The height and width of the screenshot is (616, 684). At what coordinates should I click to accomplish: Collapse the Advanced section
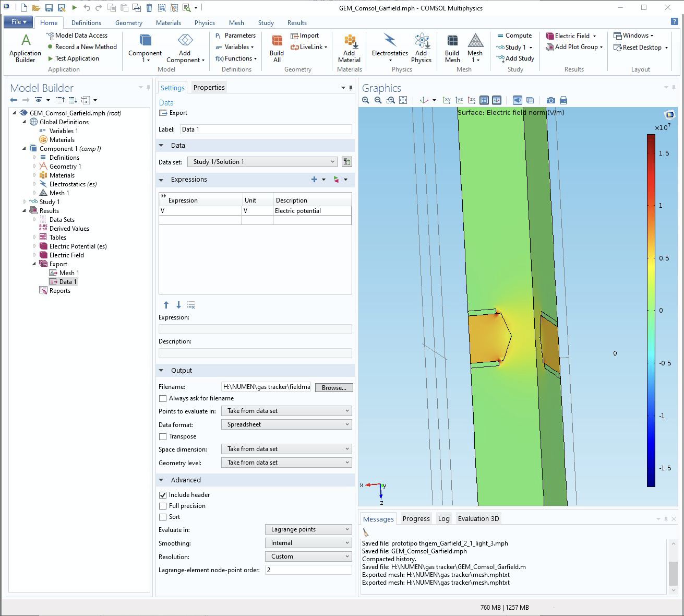(161, 480)
